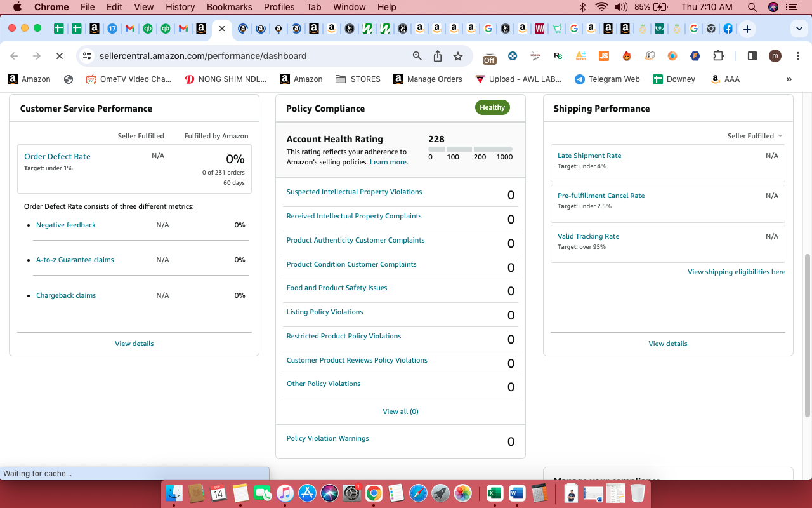Open Calendar from the dock

218,493
